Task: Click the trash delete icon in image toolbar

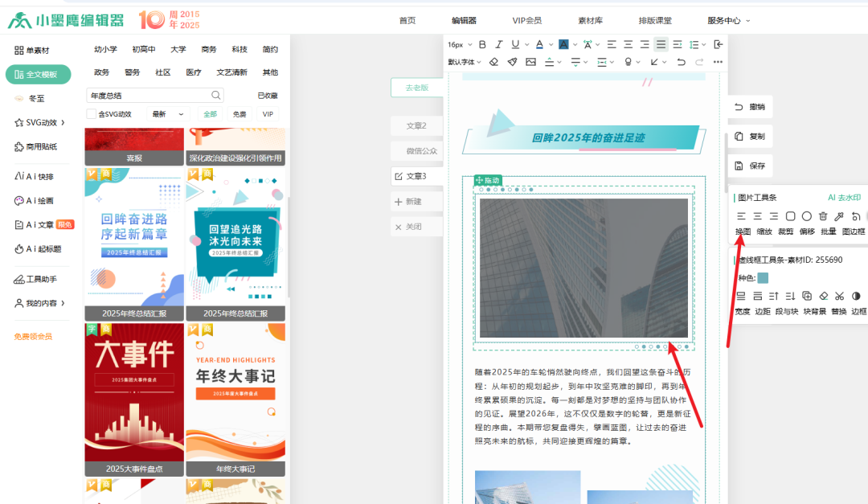Action: click(823, 216)
